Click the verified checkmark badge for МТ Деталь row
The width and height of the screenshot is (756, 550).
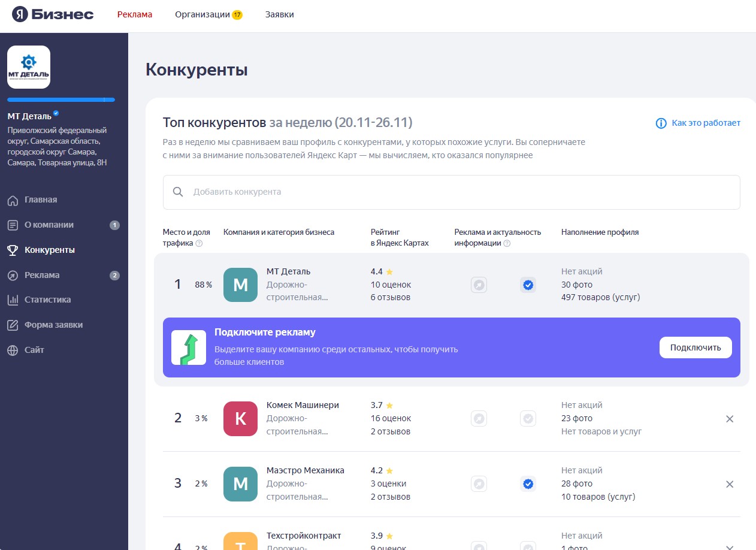pos(528,285)
